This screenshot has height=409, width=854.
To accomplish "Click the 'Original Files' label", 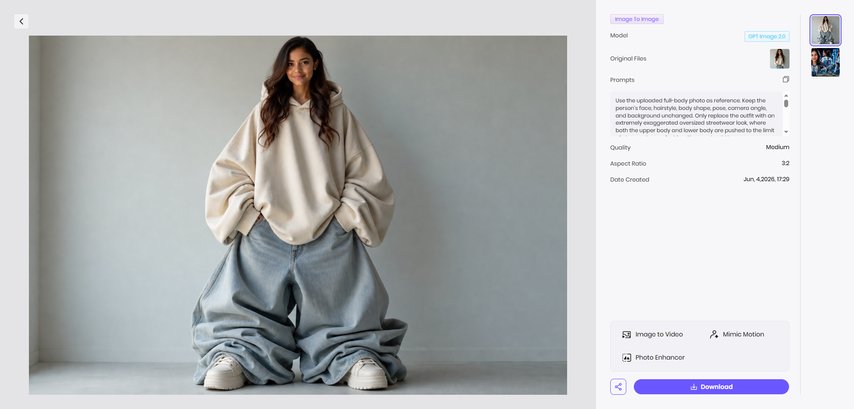I will tap(628, 59).
